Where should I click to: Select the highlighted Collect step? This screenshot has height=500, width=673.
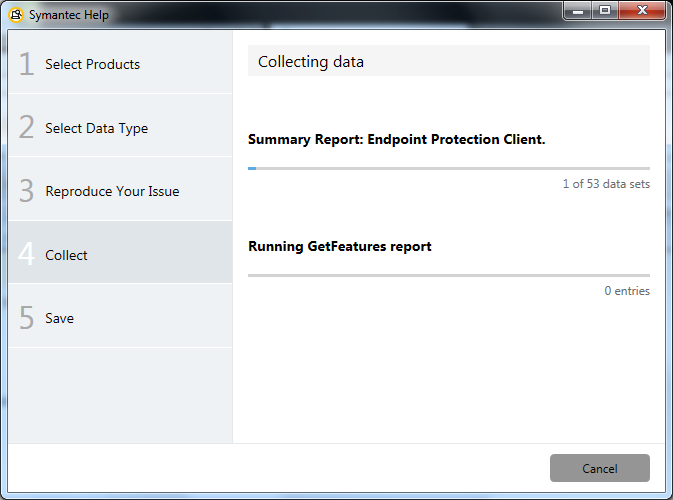121,252
